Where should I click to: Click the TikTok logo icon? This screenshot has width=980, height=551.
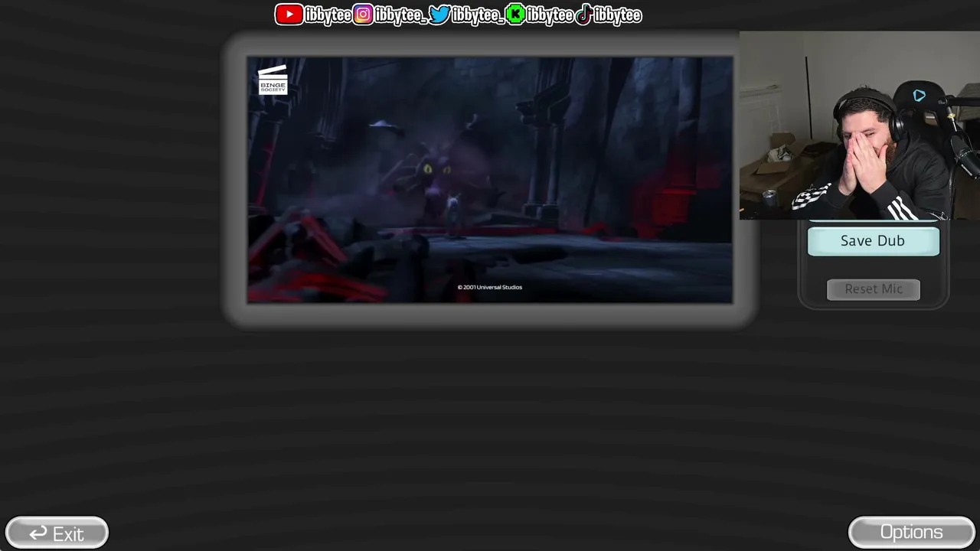click(583, 15)
